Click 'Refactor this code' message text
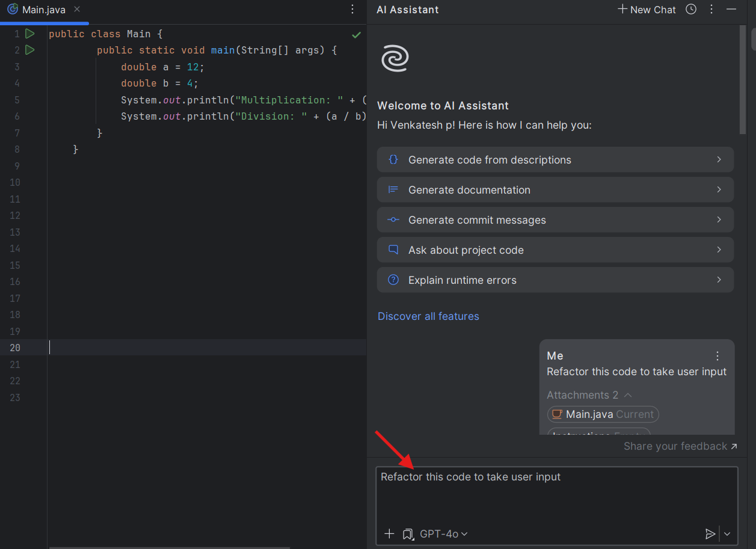This screenshot has width=756, height=549. point(636,372)
